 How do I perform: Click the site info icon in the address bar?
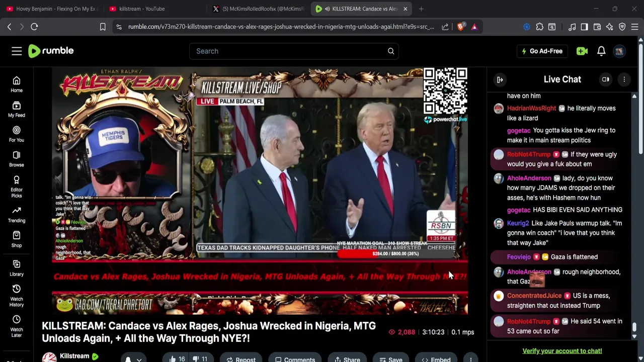click(x=119, y=27)
